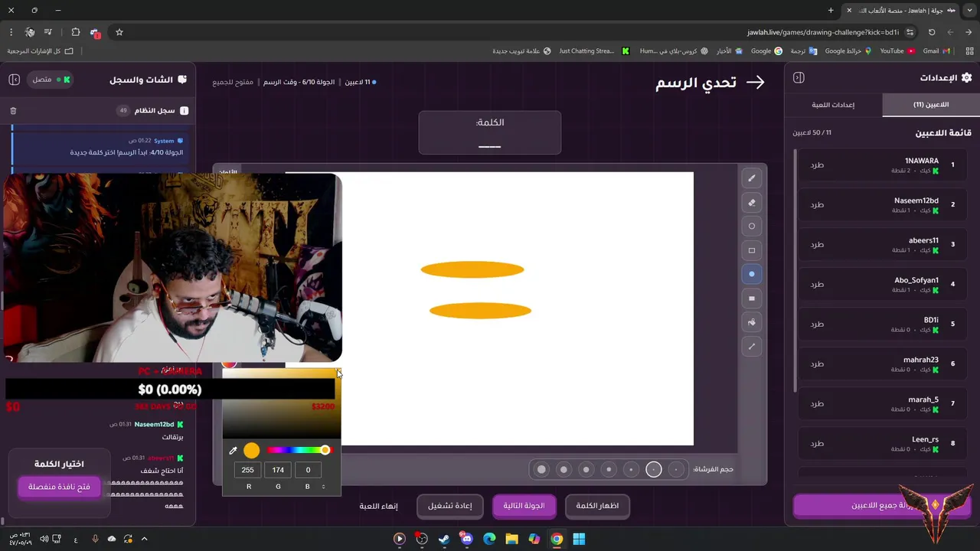The height and width of the screenshot is (551, 980).
Task: Select the Jawlah browser tab
Action: pyautogui.click(x=902, y=10)
